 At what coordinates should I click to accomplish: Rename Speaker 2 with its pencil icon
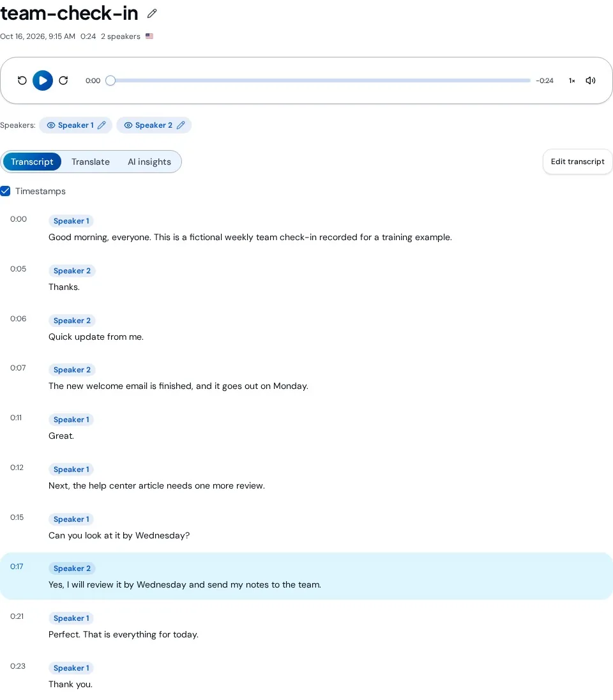(181, 125)
